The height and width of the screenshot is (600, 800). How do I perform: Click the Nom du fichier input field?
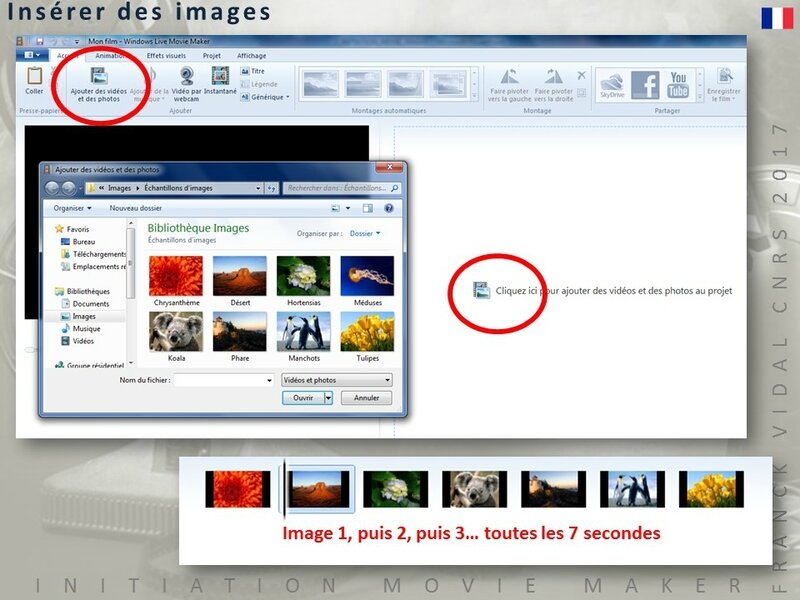pos(224,380)
